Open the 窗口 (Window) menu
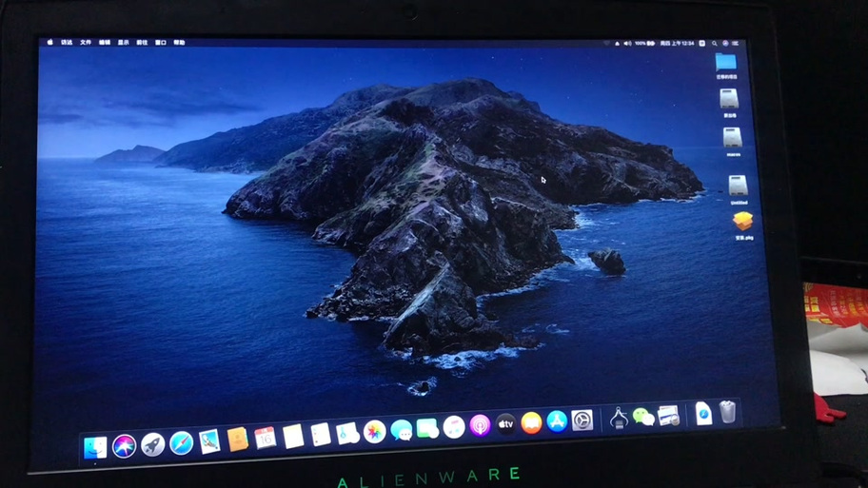Screen dimensions: 868x488 [161, 42]
